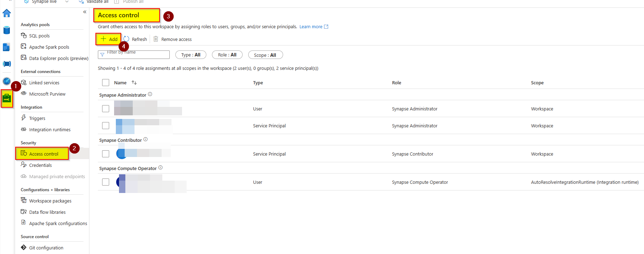644x254 pixels.
Task: Open the Role : All filter
Action: pos(227,55)
